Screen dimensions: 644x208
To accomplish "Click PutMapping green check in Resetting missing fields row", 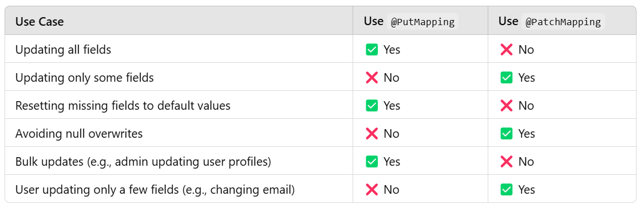I will (372, 106).
